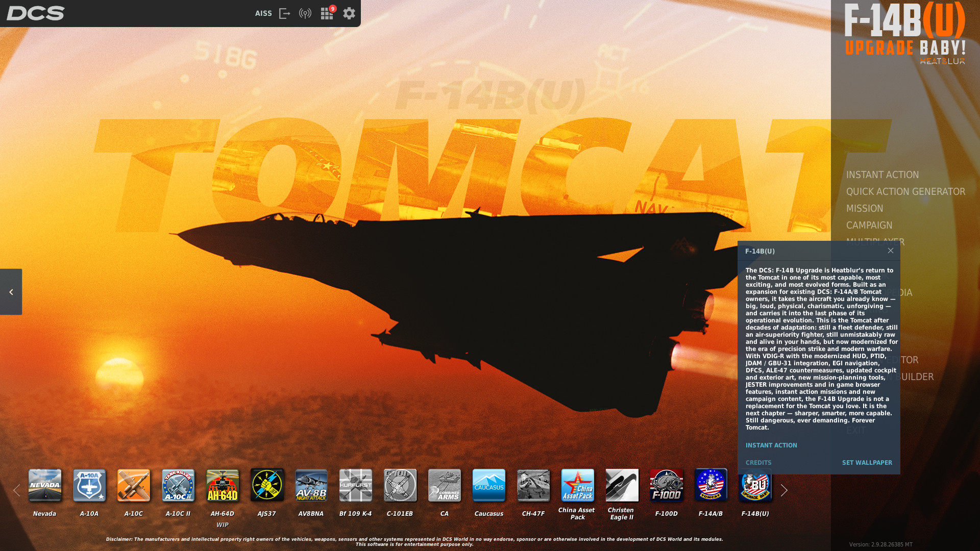Close the F-14B(U) info popup
Screen dimensions: 980x551
[x=891, y=251]
